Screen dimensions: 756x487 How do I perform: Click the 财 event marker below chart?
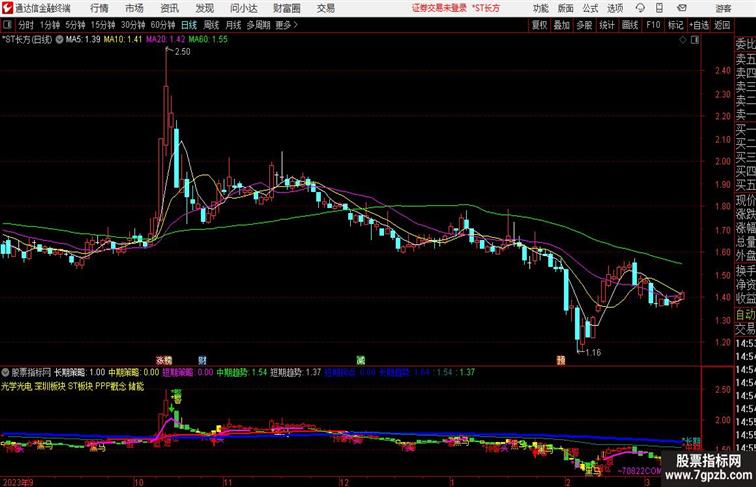[202, 360]
